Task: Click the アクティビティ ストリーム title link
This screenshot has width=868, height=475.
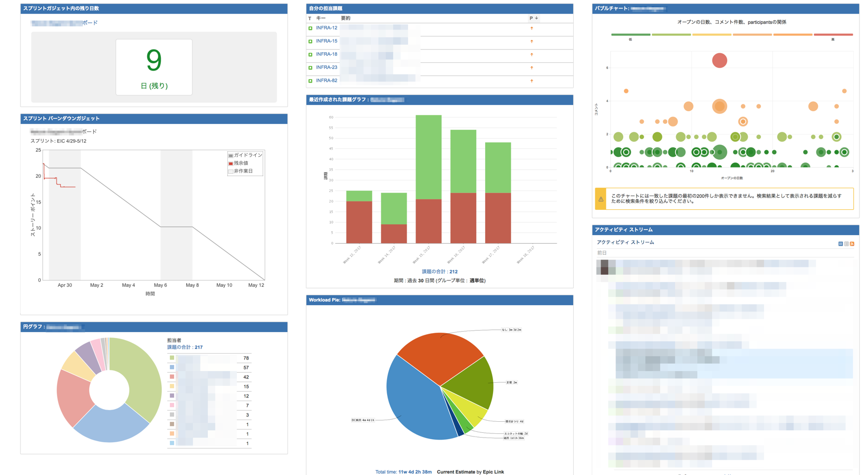Action: tap(625, 243)
